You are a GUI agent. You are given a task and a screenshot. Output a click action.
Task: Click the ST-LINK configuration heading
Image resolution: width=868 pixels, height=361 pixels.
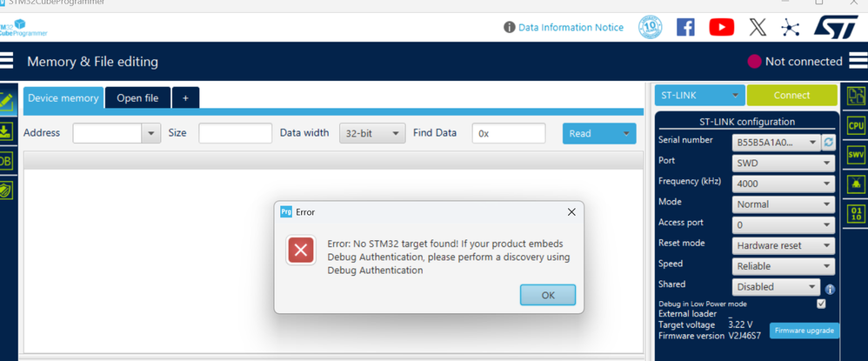[x=747, y=122]
